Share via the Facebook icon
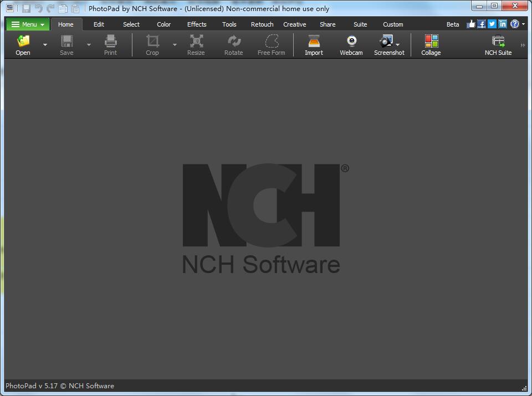The width and height of the screenshot is (532, 396). click(x=482, y=24)
